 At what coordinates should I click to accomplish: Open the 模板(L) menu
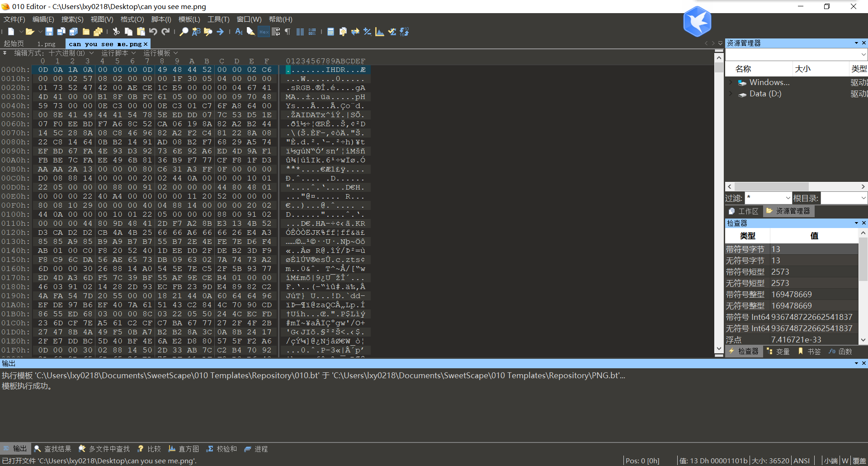[x=189, y=19]
